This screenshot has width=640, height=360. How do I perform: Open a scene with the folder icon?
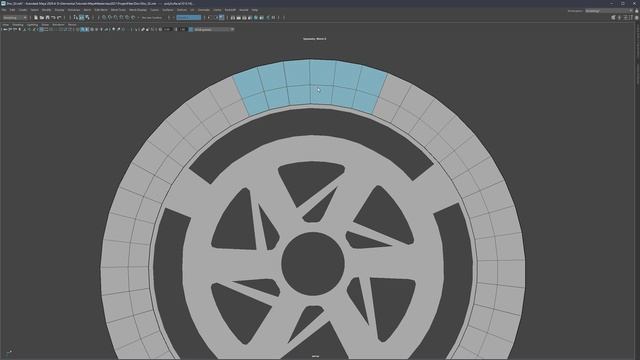coord(42,18)
